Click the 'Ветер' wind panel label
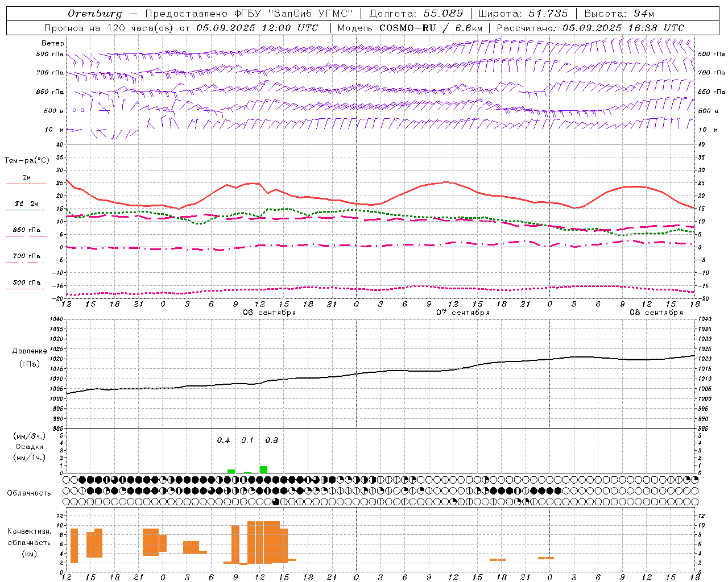The height and width of the screenshot is (582, 728). tap(53, 43)
